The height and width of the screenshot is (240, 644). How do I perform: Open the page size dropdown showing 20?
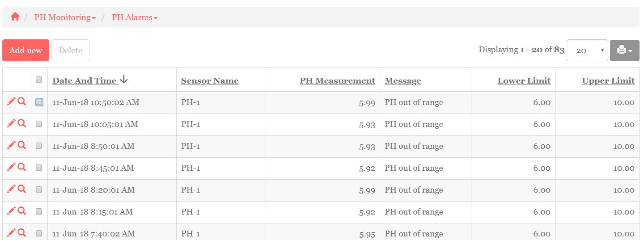click(587, 51)
